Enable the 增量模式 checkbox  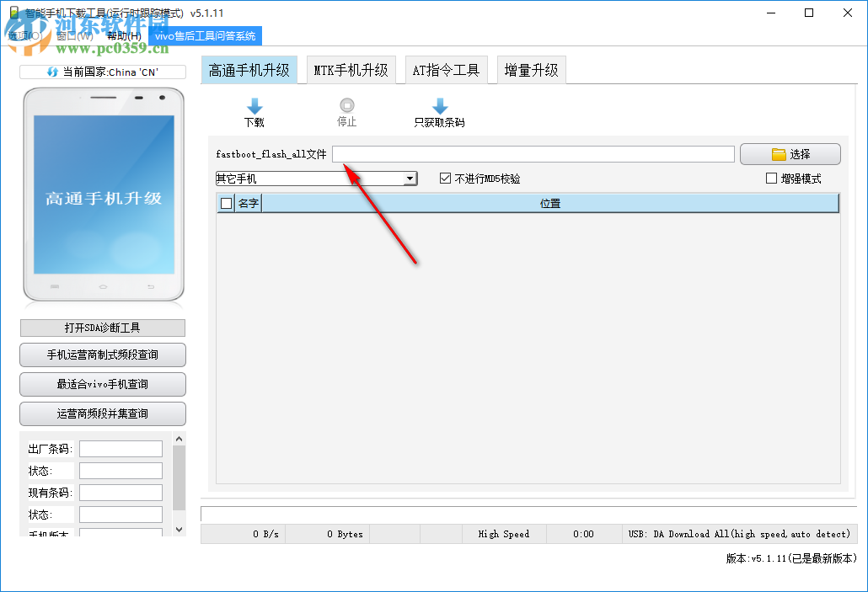pyautogui.click(x=771, y=178)
